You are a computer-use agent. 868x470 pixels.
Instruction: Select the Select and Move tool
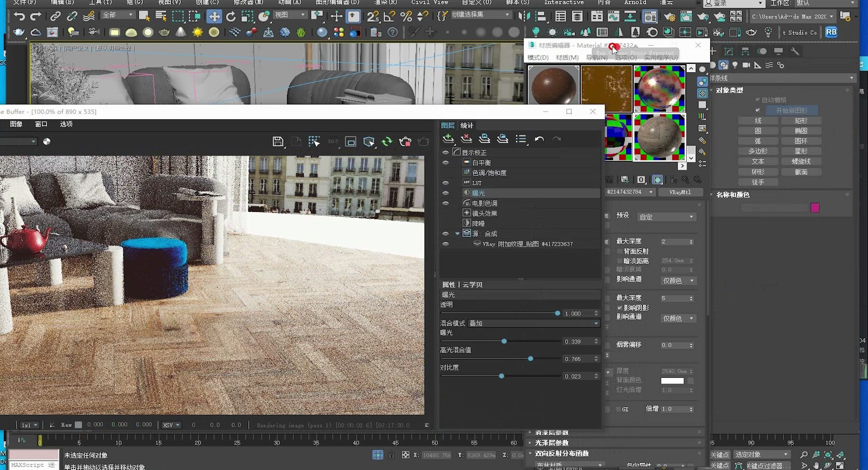(x=214, y=16)
